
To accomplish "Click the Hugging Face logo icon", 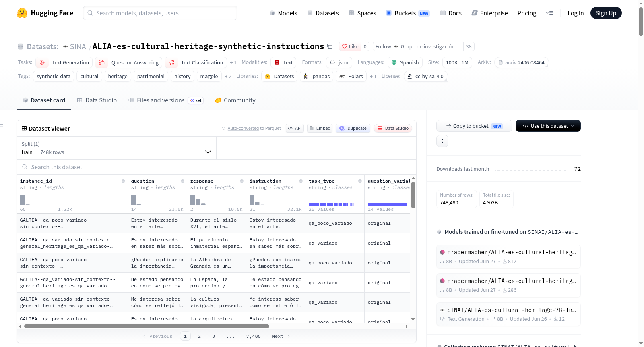I will pos(22,13).
